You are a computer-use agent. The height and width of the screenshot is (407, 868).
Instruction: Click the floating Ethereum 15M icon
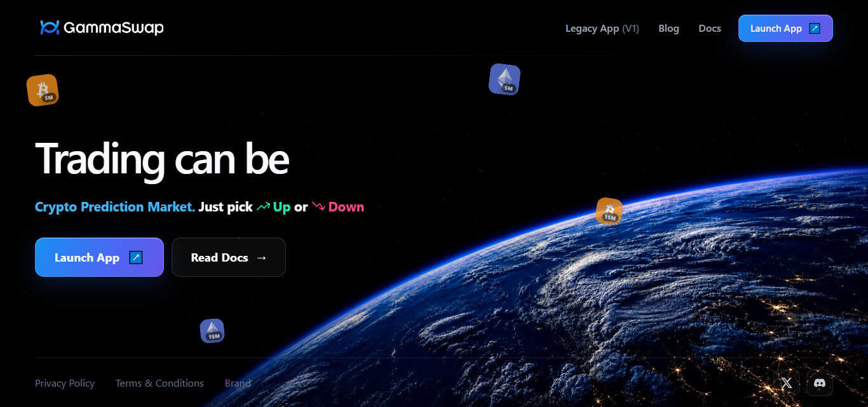[x=212, y=331]
